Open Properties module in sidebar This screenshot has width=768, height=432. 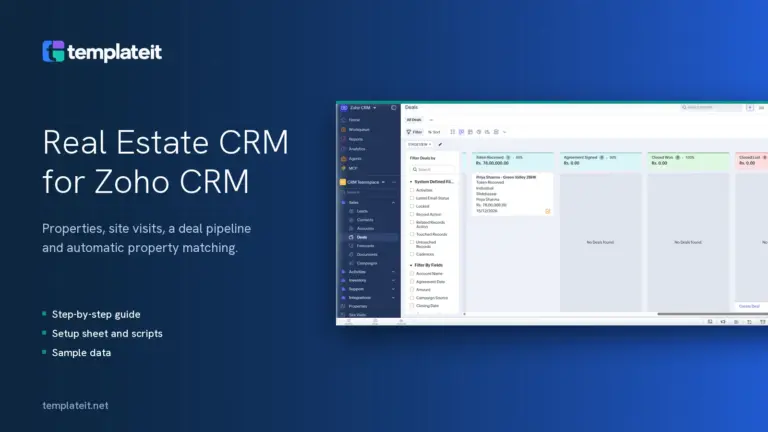[358, 306]
